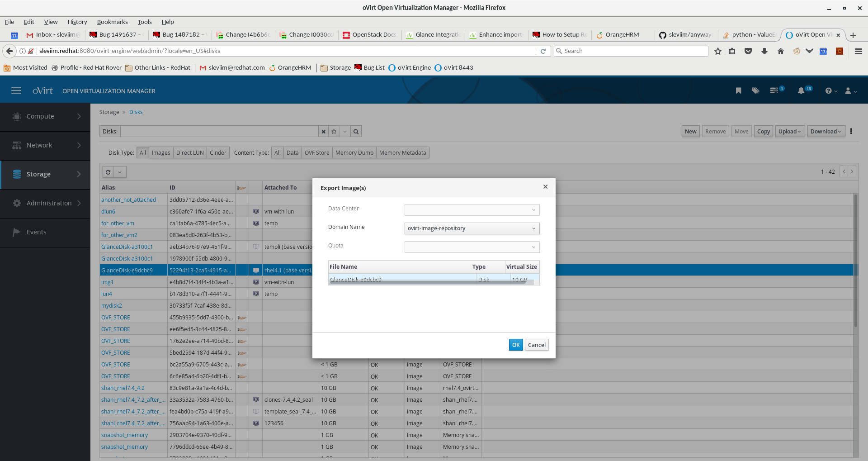The height and width of the screenshot is (461, 868).
Task: Open the Domain Name dropdown
Action: [472, 228]
